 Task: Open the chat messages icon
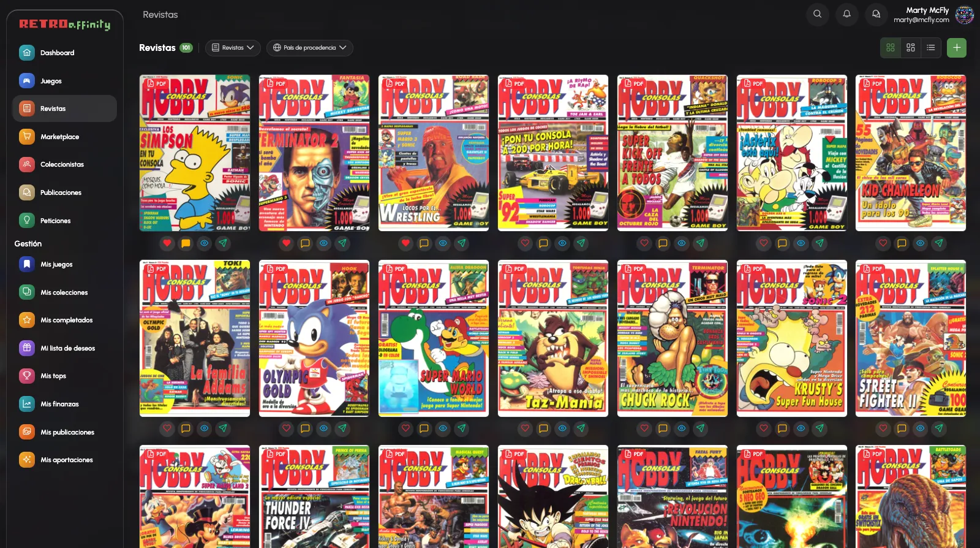pos(876,14)
